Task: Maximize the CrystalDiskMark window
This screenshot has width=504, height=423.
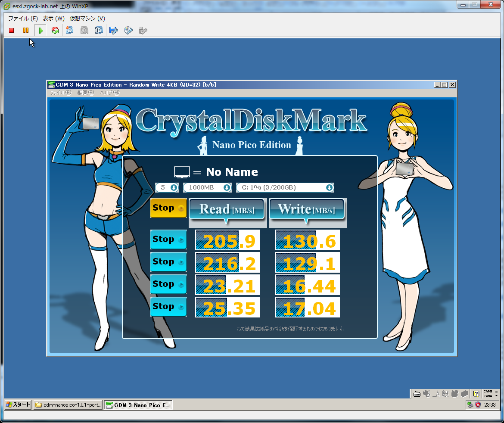Action: (445, 85)
